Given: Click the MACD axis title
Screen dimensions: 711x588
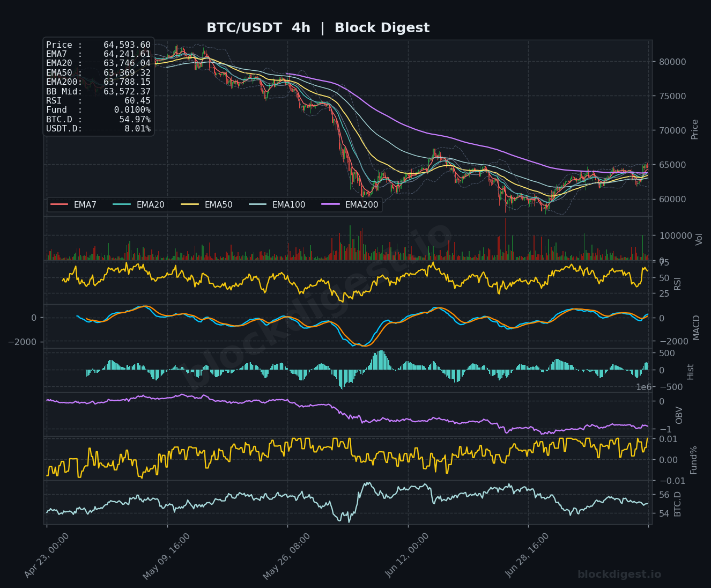Looking at the screenshot, I should click(697, 327).
